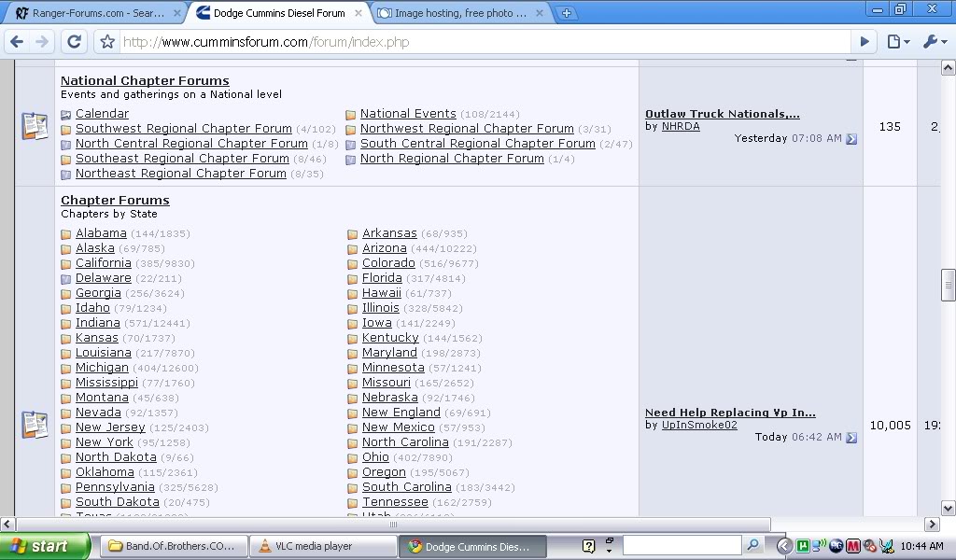Expand hidden system tray icons arrow
Viewport: 956px width, 560px height.
tap(784, 546)
